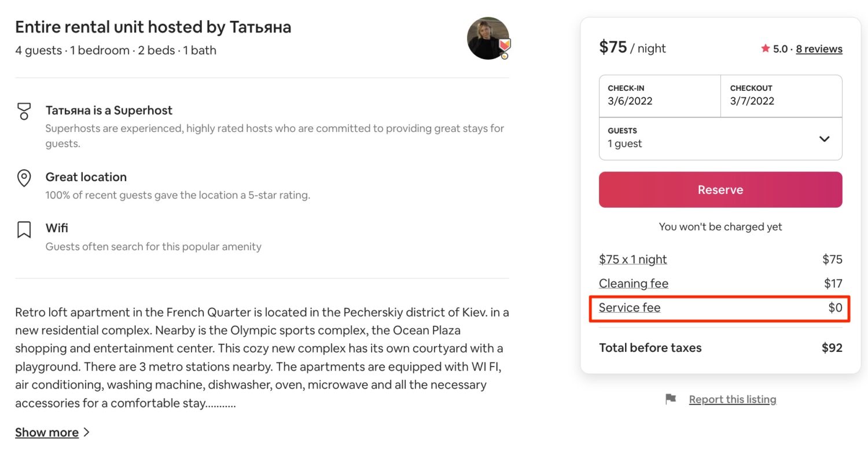Click the flag icon beside Report this listing
This screenshot has height=455, width=868.
click(671, 399)
